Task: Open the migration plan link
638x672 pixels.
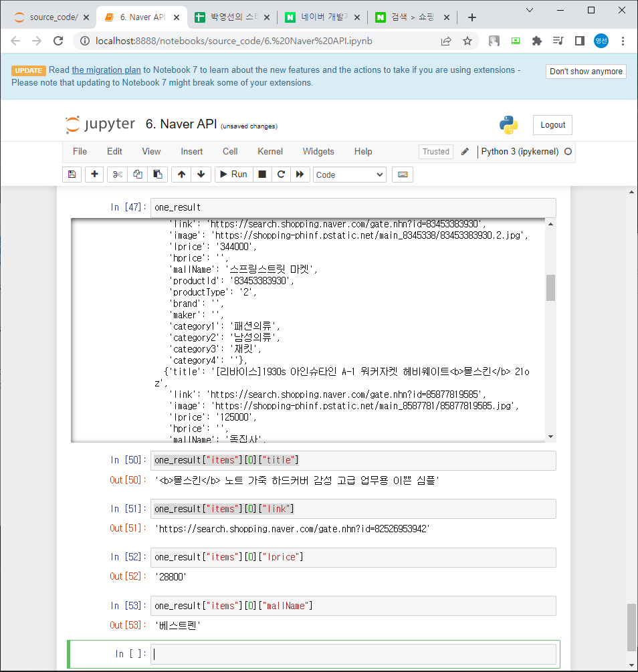Action: [x=106, y=70]
